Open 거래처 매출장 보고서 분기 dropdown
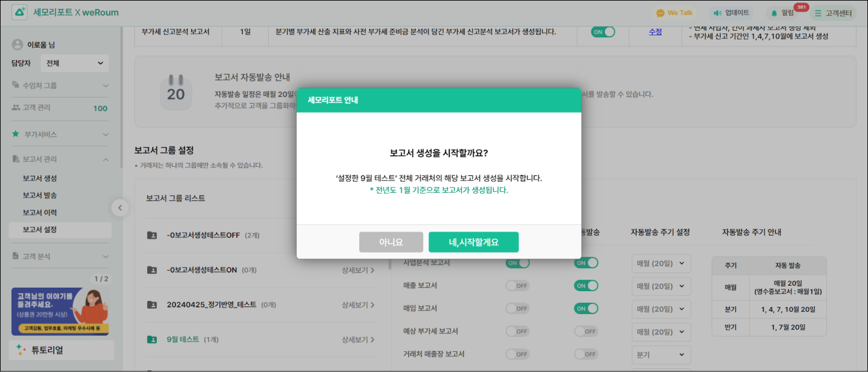This screenshot has height=372, width=868. tap(661, 355)
